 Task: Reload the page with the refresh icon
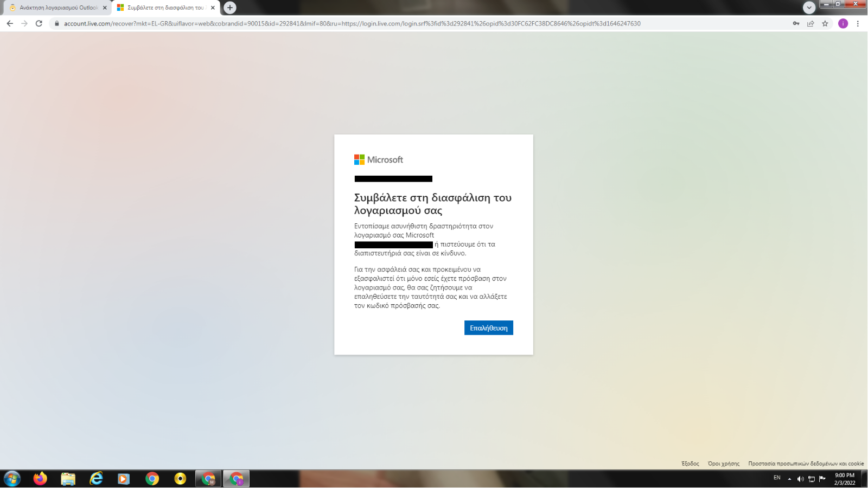[39, 23]
